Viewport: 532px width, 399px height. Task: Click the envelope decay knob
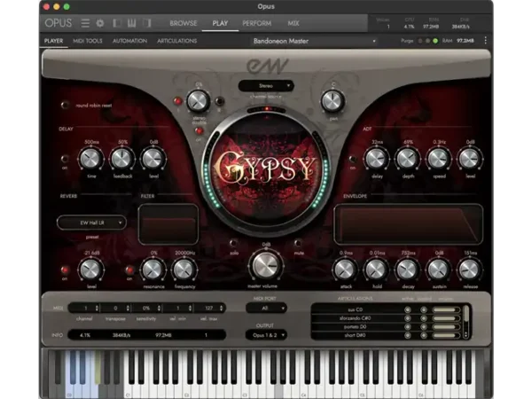407,270
